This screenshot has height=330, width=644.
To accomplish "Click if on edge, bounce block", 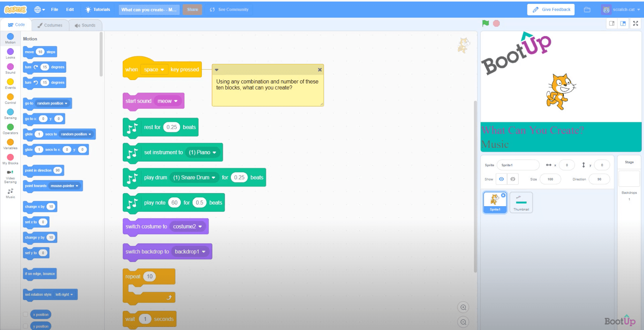I will 40,274.
